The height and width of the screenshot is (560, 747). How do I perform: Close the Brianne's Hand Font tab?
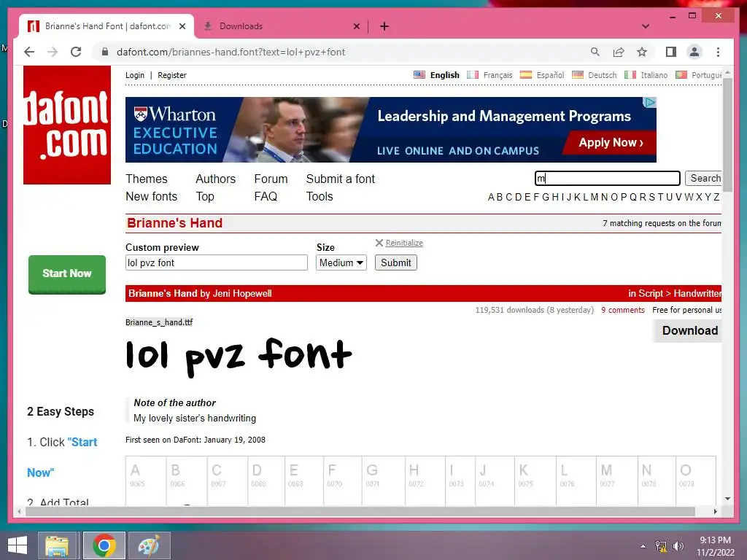[x=182, y=26]
